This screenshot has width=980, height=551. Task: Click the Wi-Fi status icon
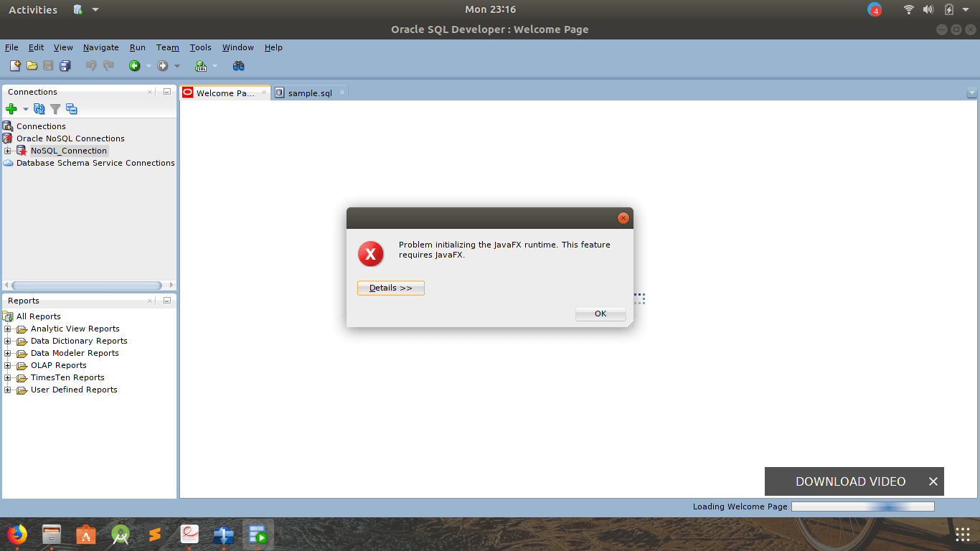[x=909, y=9]
